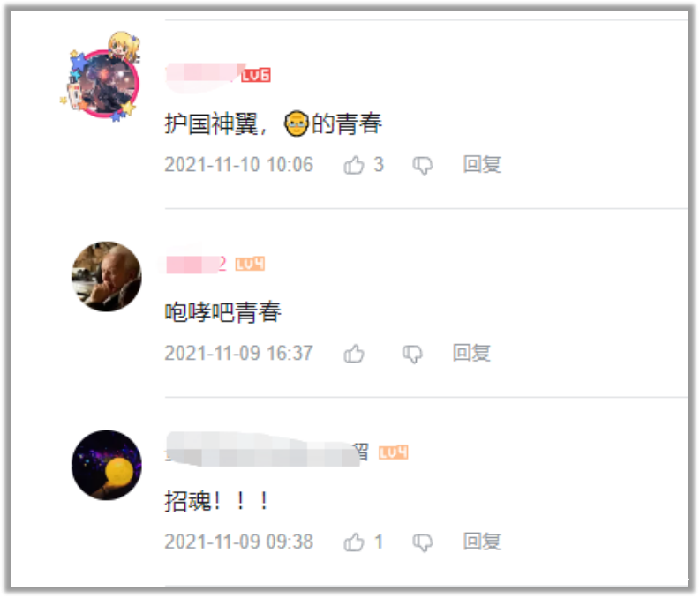Dislike the 咆哮吧青春 comment
Screen dimensions: 700x598
pyautogui.click(x=412, y=354)
